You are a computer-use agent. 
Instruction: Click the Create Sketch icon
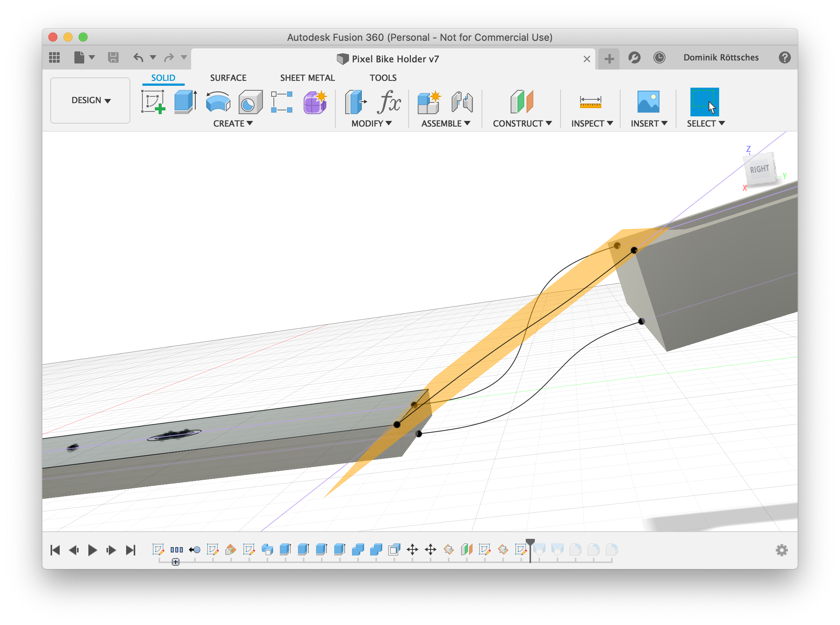153,102
